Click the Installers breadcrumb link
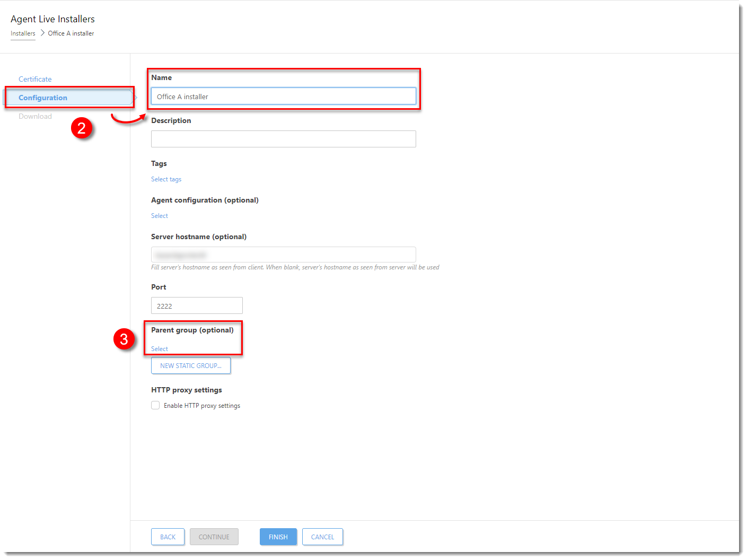Image resolution: width=747 pixels, height=560 pixels. pyautogui.click(x=23, y=33)
